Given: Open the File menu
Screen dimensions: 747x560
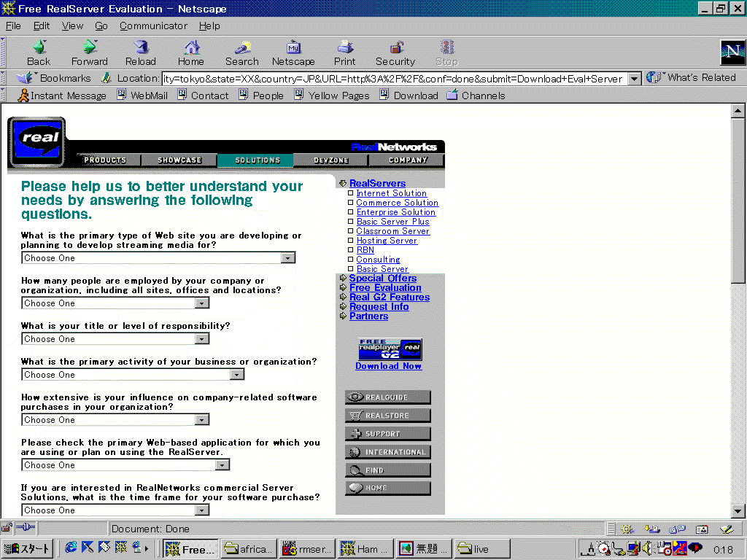Looking at the screenshot, I should click(13, 26).
